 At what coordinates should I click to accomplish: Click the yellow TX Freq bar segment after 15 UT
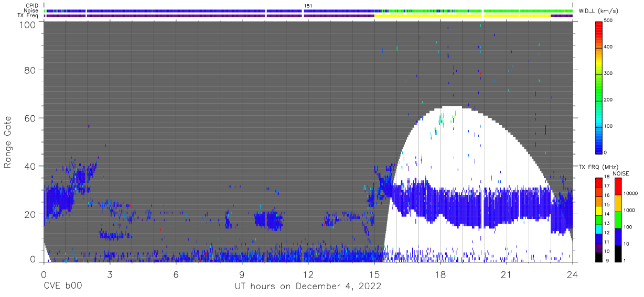(427, 16)
